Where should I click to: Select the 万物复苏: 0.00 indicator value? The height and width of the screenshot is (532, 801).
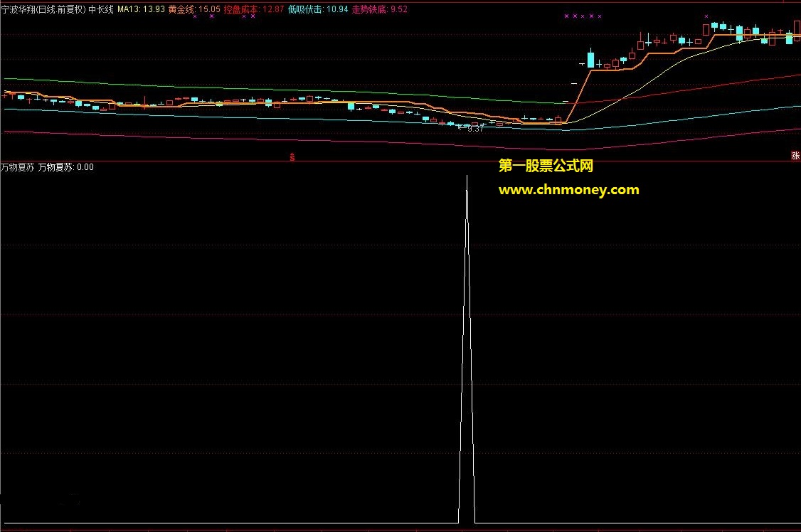tap(66, 167)
